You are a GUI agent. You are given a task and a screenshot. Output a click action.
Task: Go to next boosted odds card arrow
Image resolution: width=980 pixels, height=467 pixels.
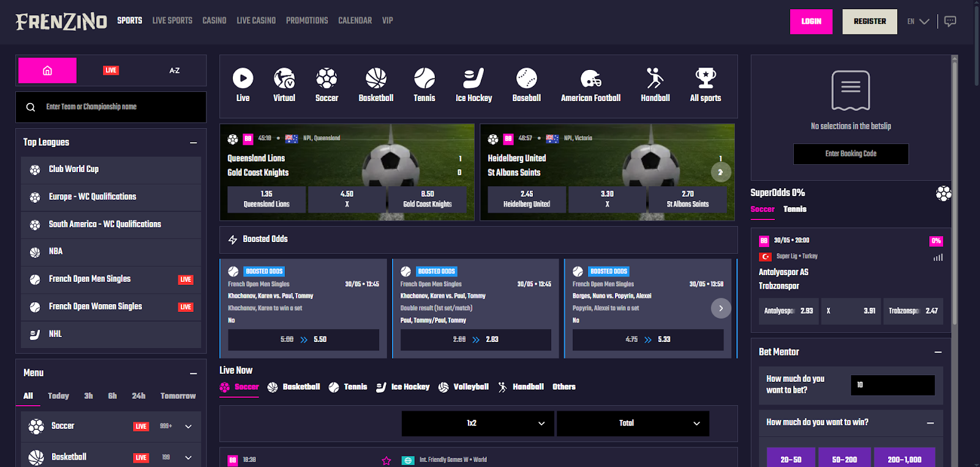(x=721, y=308)
